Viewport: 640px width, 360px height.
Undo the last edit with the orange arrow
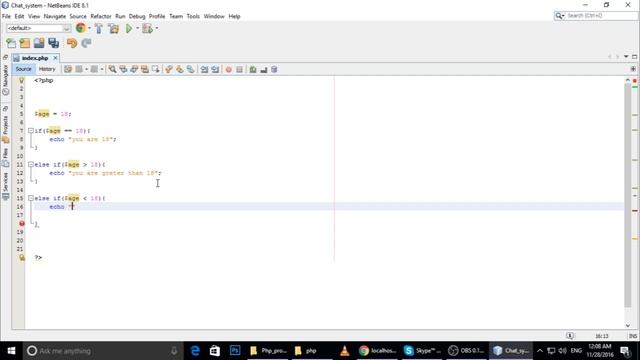tap(72, 43)
